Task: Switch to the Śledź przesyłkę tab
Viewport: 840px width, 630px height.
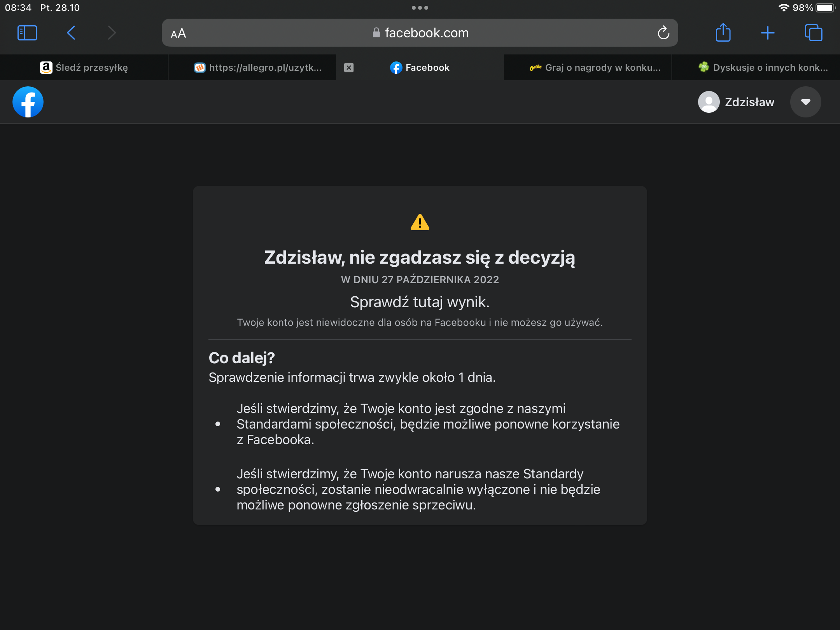Action: point(84,68)
